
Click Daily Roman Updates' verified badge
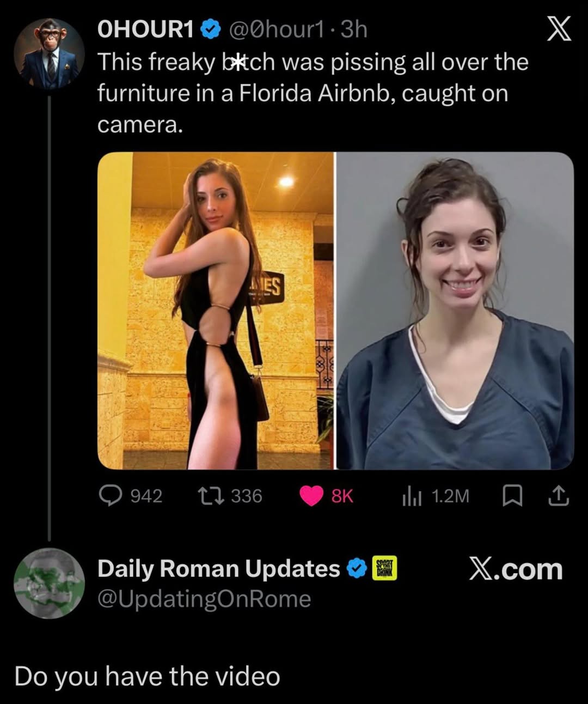coord(357,569)
